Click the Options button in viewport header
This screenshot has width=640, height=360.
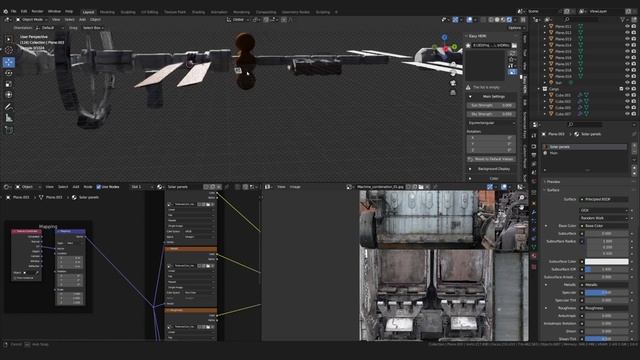point(516,28)
